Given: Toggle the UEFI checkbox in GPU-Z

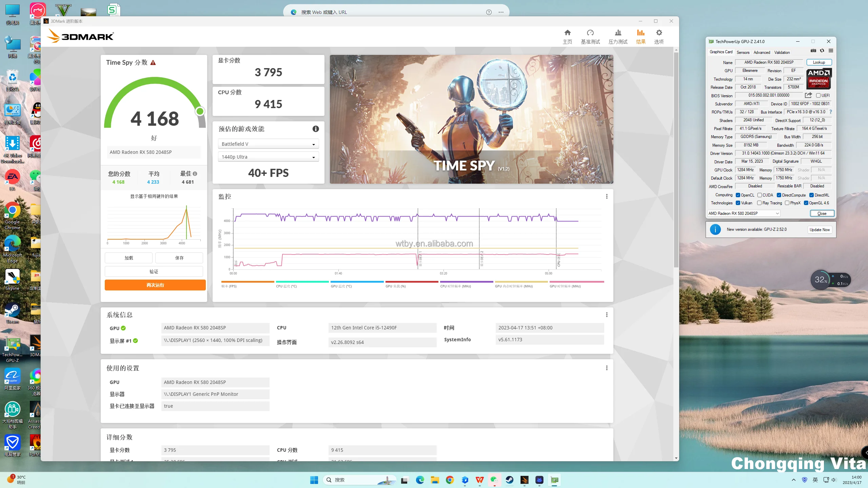Looking at the screenshot, I should (818, 96).
